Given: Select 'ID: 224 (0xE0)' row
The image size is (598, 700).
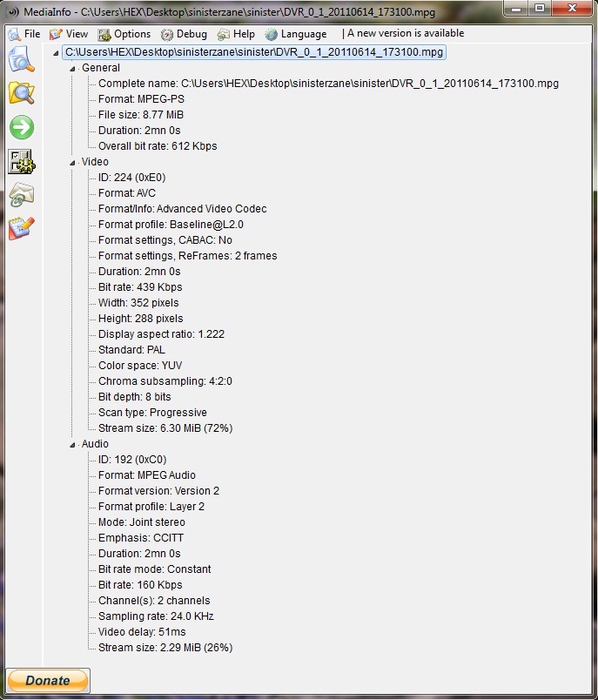Looking at the screenshot, I should pos(131,178).
